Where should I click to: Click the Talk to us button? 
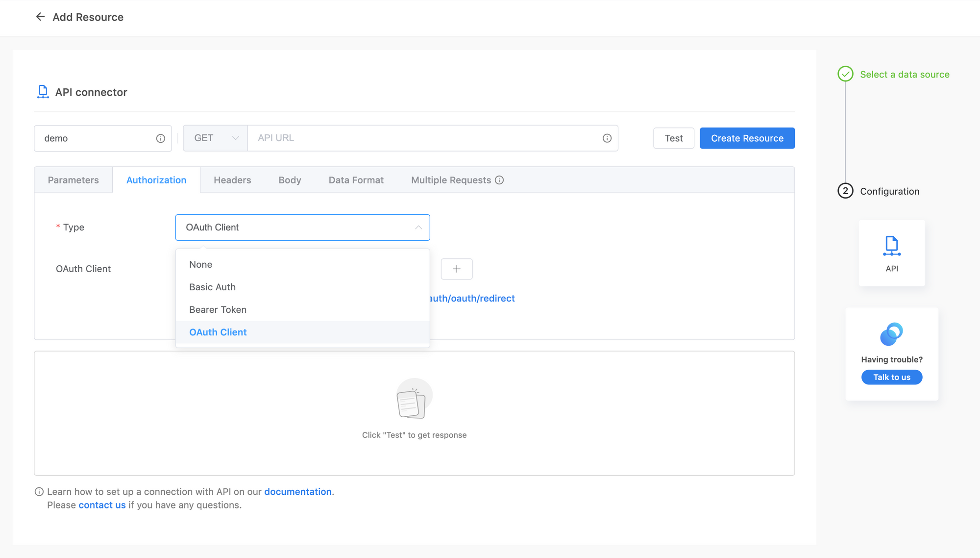[x=891, y=377]
